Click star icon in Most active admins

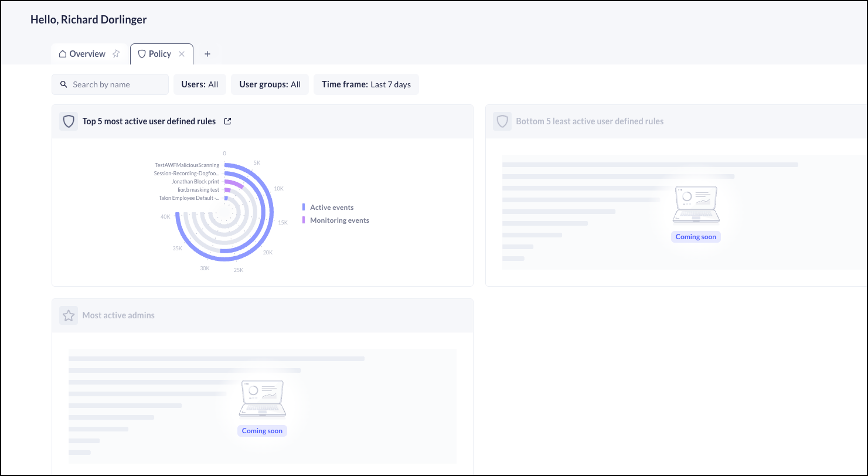click(x=69, y=315)
